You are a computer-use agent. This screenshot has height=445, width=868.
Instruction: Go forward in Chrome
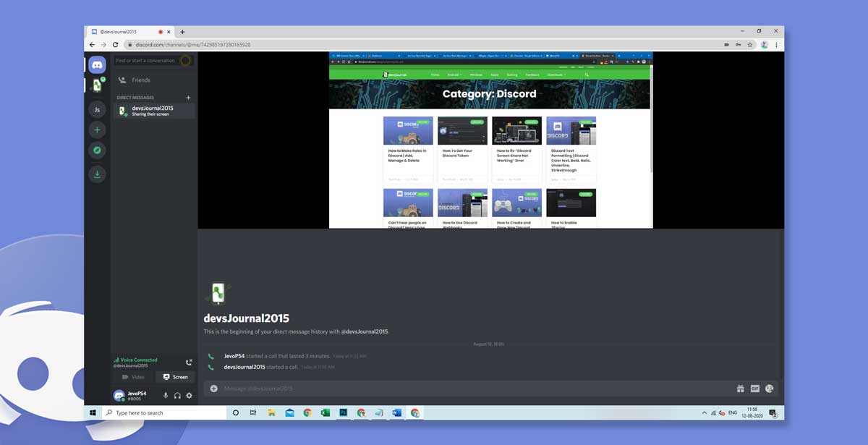(x=103, y=45)
